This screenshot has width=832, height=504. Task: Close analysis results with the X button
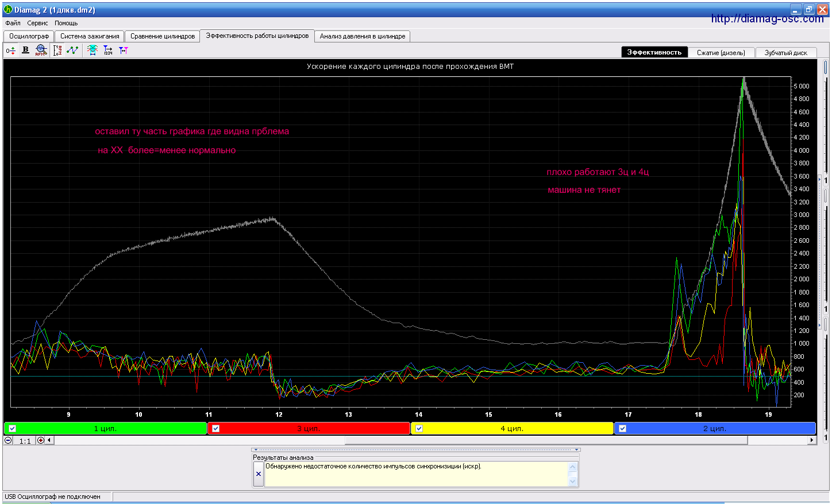259,474
